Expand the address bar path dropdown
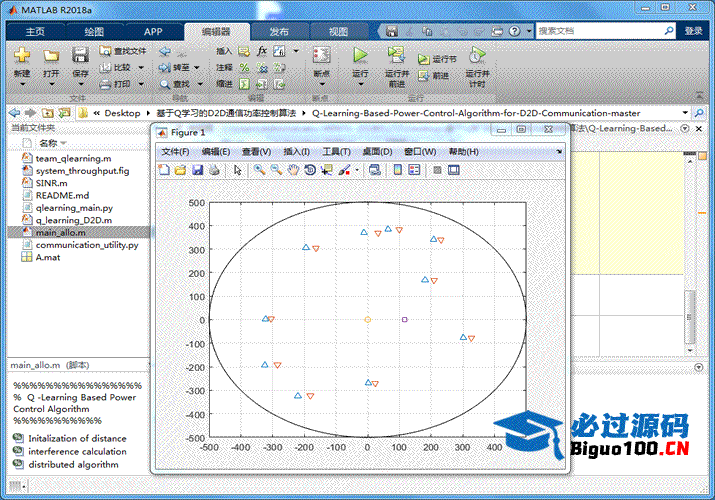Viewport: 715px width, 500px height. click(685, 113)
